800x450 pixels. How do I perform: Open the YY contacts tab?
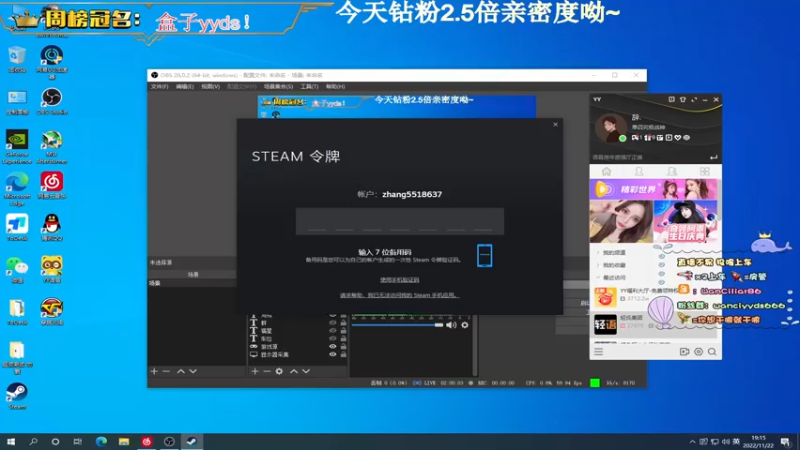pyautogui.click(x=639, y=171)
